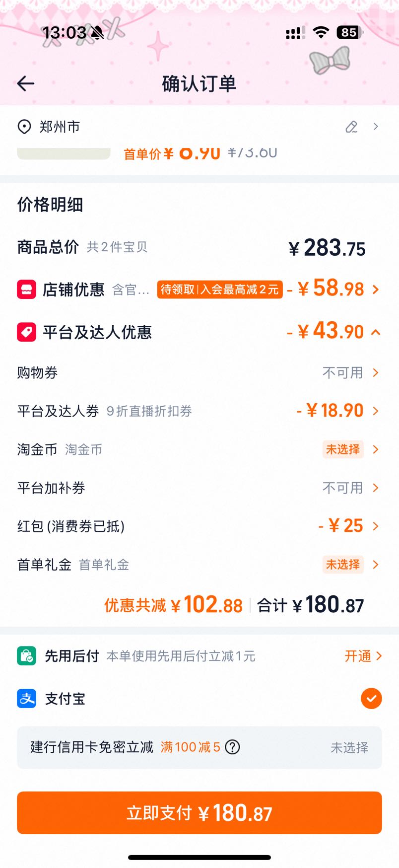
Task: Select 首单礼金 未选择 badge
Action: [343, 565]
